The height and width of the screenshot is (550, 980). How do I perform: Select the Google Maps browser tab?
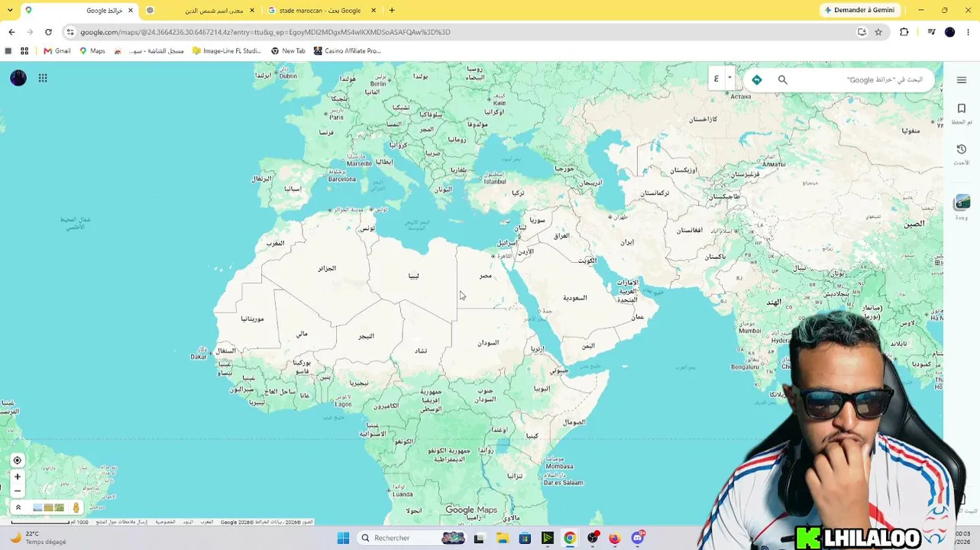click(79, 11)
